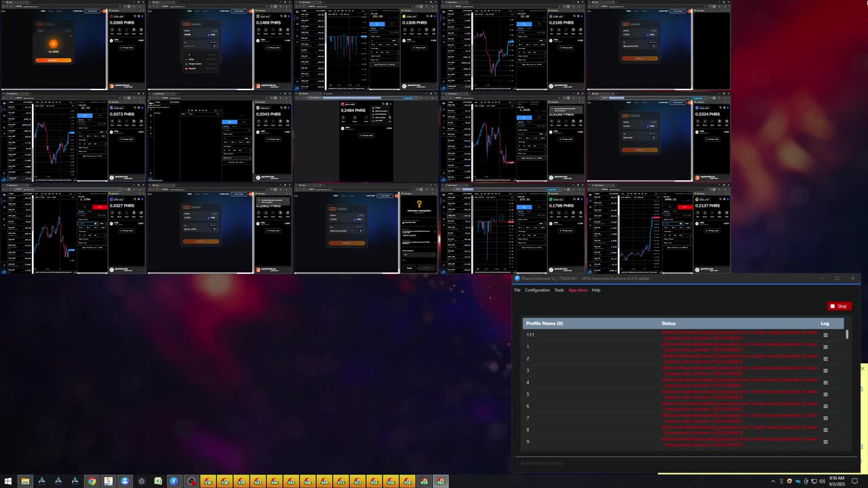Open Windows notification center
Screen dimensions: 868x488
(x=855, y=481)
